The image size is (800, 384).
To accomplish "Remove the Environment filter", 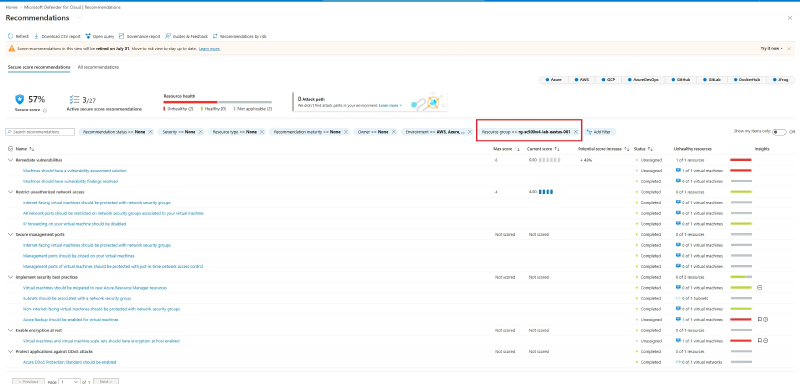I will [469, 132].
